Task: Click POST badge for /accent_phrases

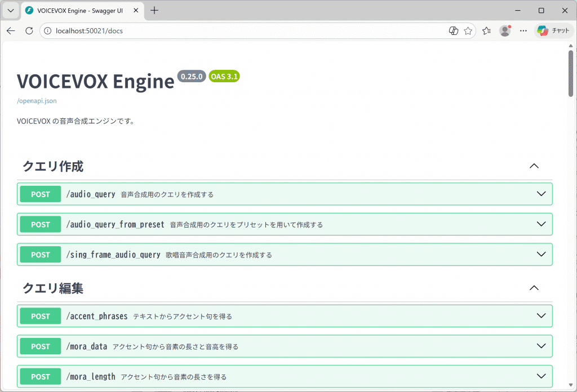Action: [x=41, y=316]
